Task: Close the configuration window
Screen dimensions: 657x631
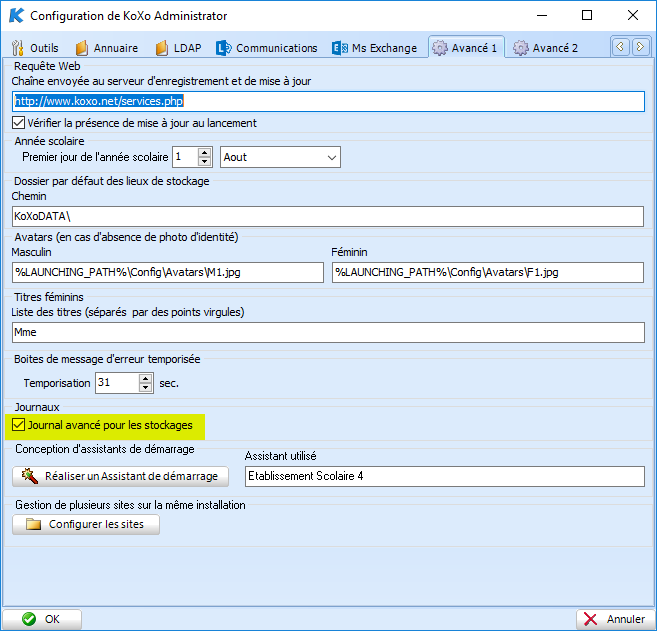Action: [x=633, y=16]
